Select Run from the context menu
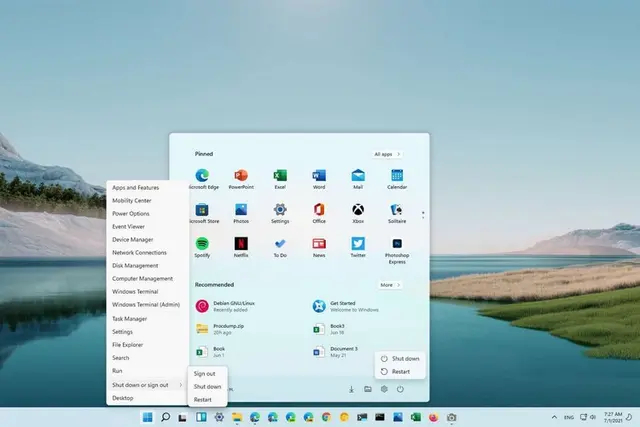Screen dimensions: 640x427 (117, 371)
